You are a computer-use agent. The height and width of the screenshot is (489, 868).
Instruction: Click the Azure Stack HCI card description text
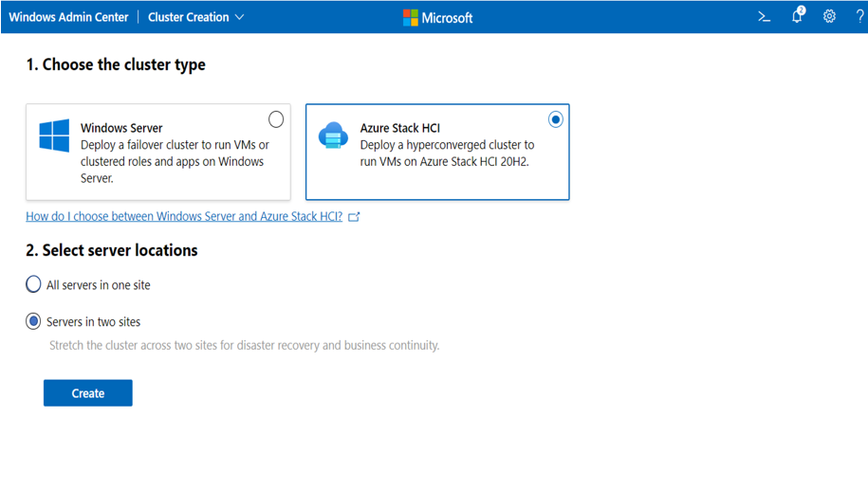447,153
